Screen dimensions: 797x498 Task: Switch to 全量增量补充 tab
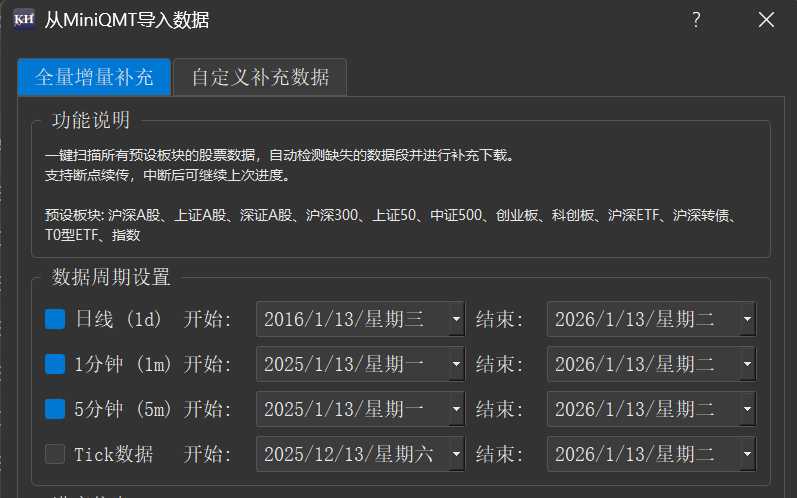94,76
